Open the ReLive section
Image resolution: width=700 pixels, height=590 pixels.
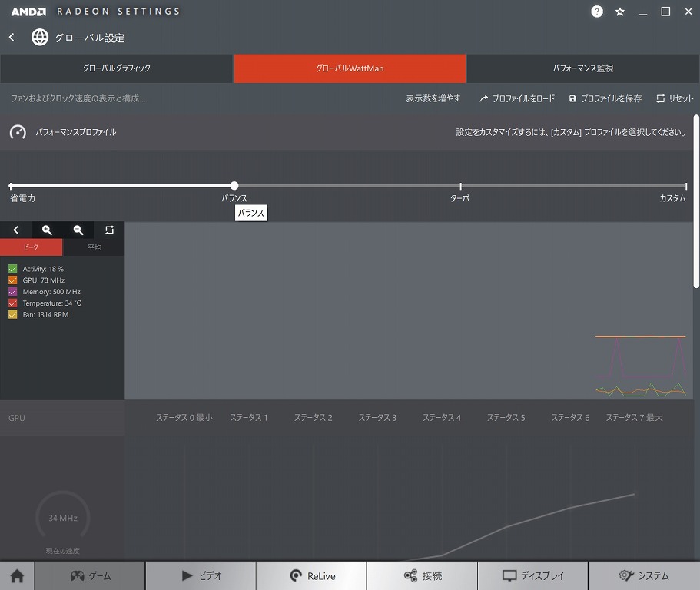tap(312, 575)
